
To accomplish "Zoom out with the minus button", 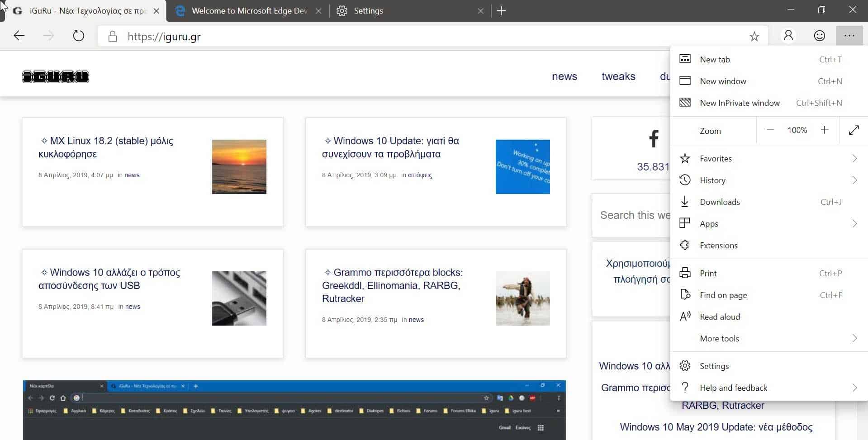I will pos(770,130).
